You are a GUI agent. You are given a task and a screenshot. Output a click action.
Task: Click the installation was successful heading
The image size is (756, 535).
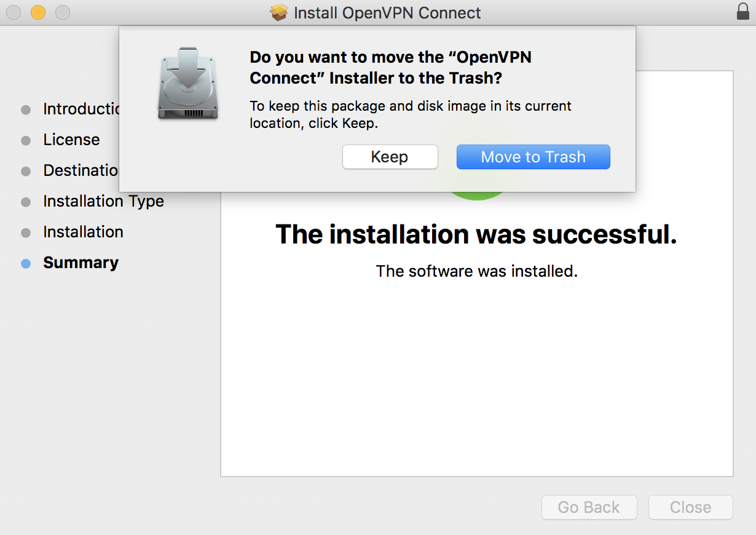476,234
